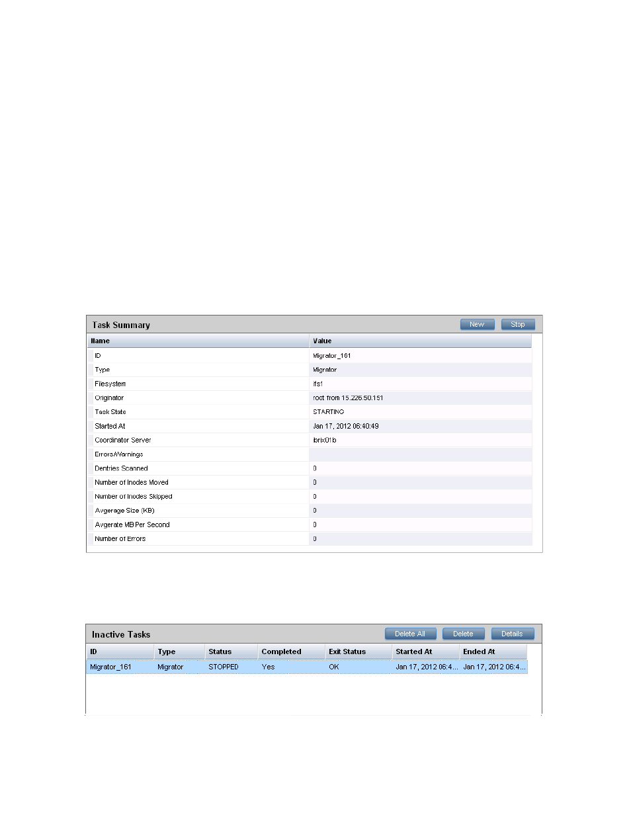The image size is (631, 840).
Task: Click the STOPPED status cell
Action: (224, 667)
